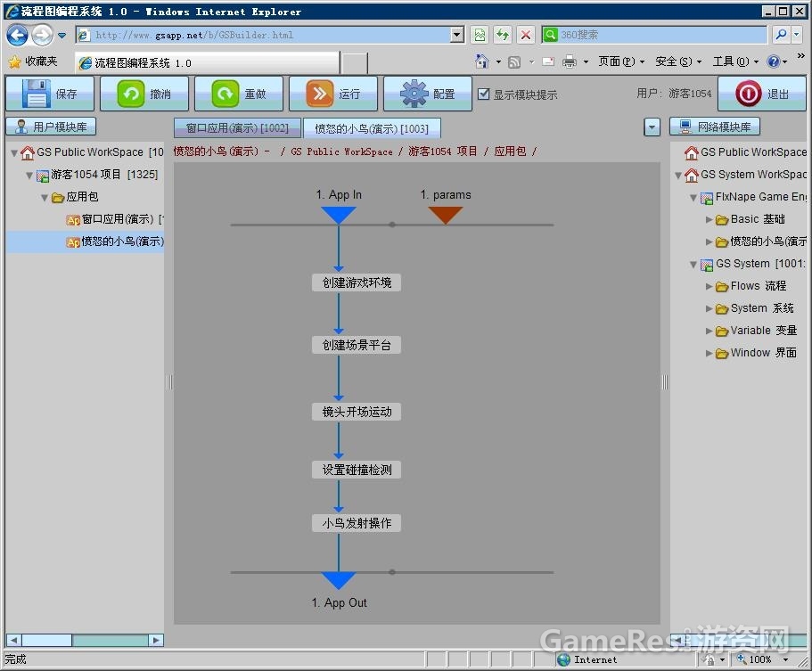This screenshot has height=671, width=812.
Task: Toggle the 显示模块提示 checkbox
Action: tap(484, 94)
